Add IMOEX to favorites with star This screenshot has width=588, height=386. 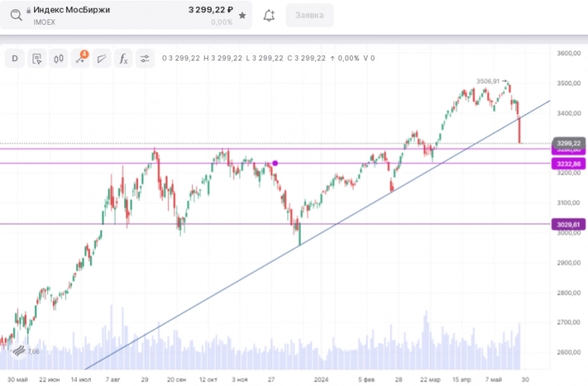pyautogui.click(x=243, y=16)
